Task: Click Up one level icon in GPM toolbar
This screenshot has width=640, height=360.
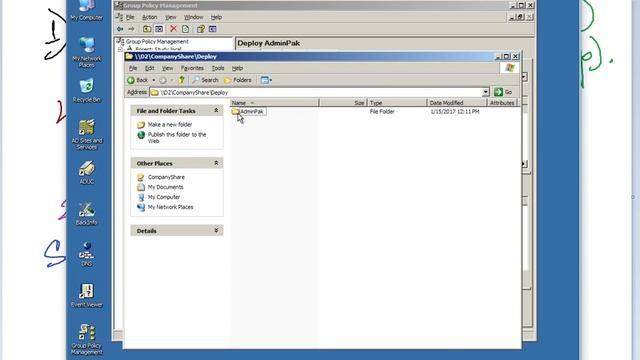Action: pos(147,29)
